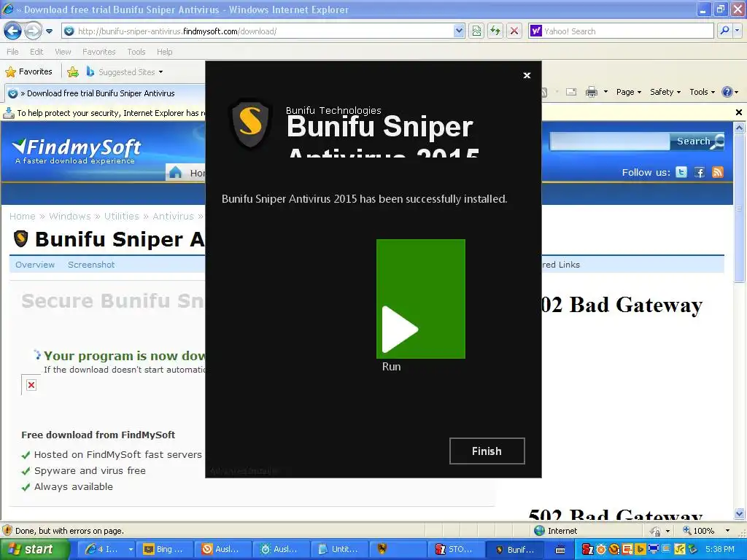This screenshot has height=560, width=747.
Task: Close the IE security information bar
Action: [x=739, y=112]
